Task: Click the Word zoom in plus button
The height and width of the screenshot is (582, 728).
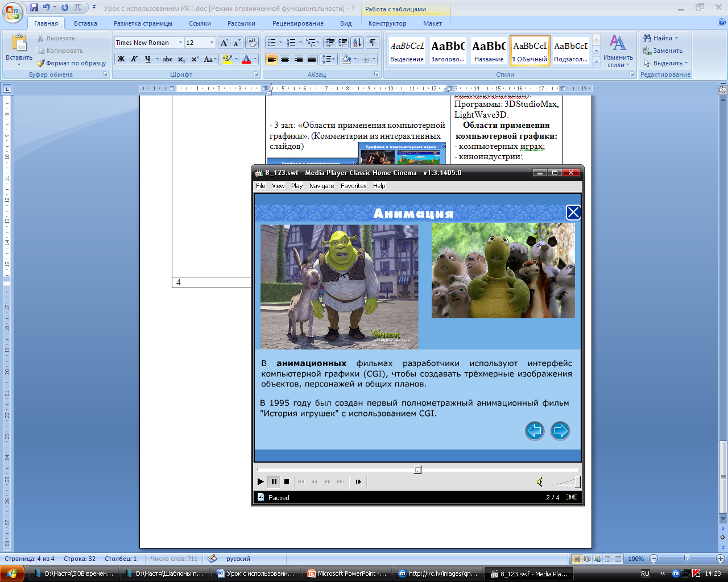Action: point(720,559)
